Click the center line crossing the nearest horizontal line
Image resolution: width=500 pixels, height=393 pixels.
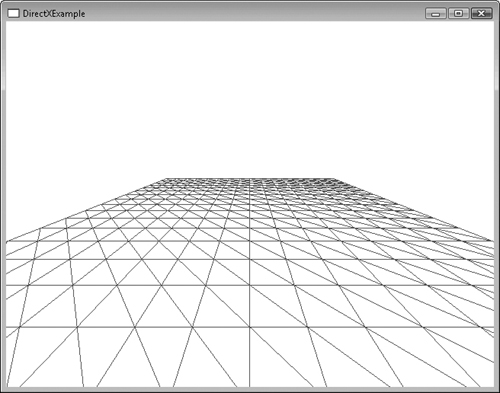pyautogui.click(x=250, y=327)
